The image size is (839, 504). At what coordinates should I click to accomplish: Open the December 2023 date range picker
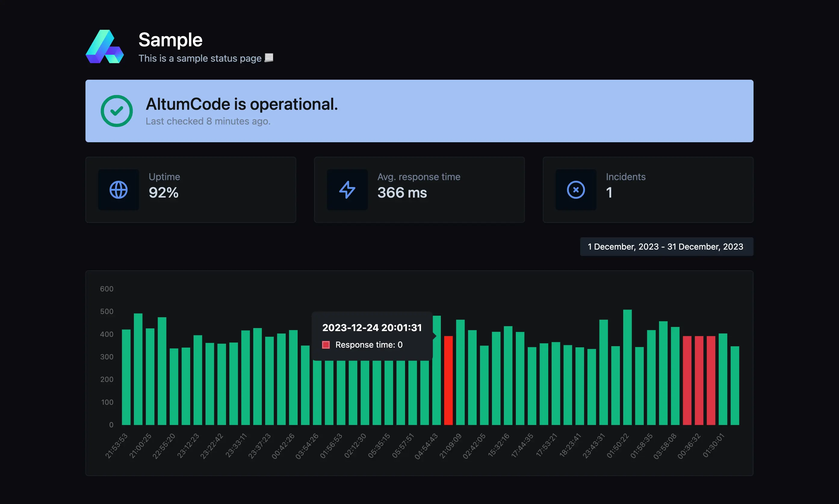point(666,247)
